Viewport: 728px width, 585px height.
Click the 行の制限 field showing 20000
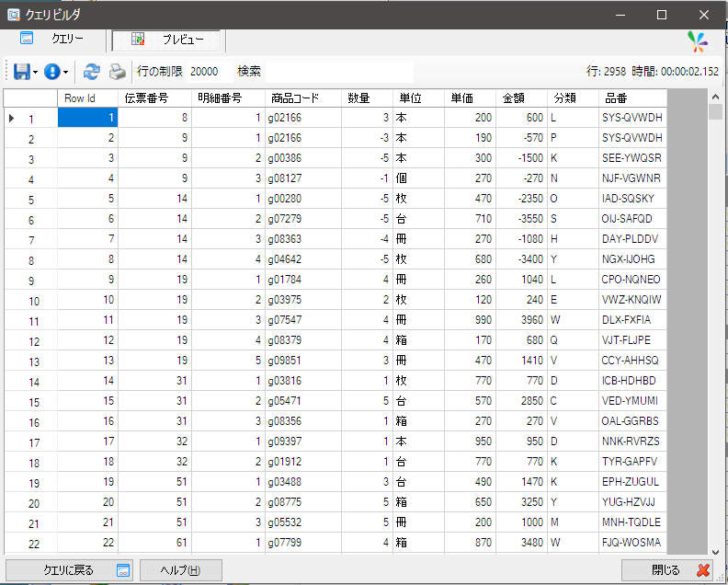point(210,72)
